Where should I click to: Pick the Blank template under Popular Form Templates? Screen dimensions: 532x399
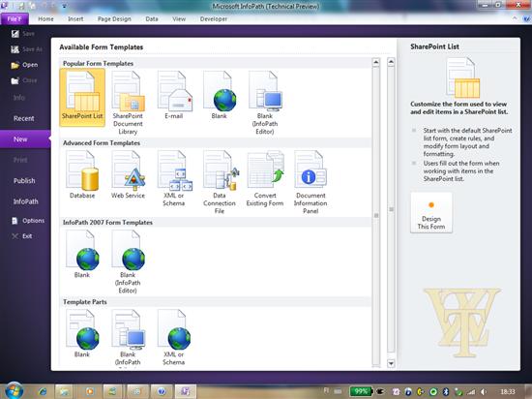[x=220, y=95]
